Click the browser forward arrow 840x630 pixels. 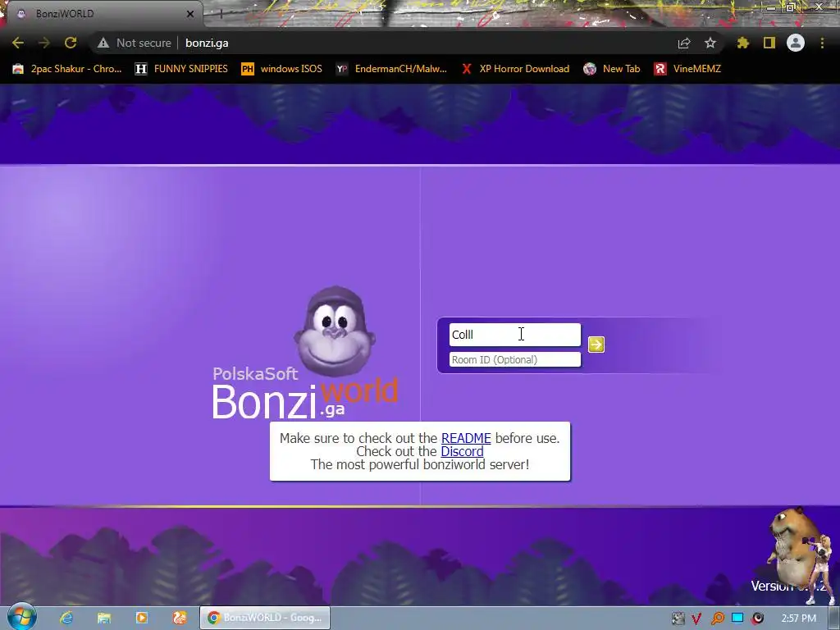click(44, 43)
